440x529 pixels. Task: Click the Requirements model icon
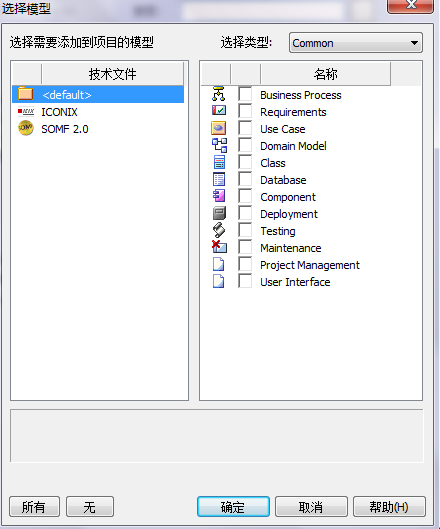pyautogui.click(x=219, y=111)
